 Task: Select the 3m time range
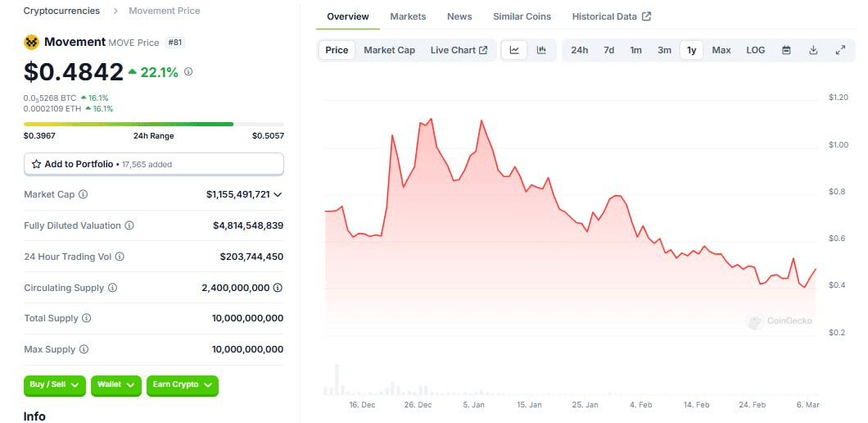click(664, 50)
